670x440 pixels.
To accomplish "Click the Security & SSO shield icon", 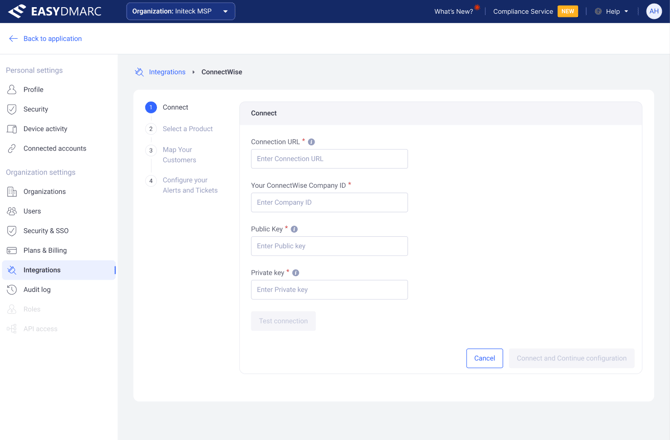I will pos(12,231).
